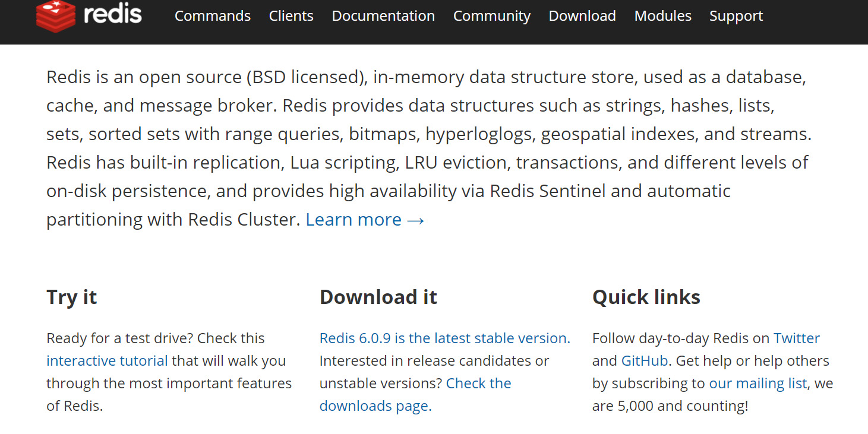The width and height of the screenshot is (868, 434).
Task: Click Redis 6.0.9 latest stable version link
Action: coord(445,338)
